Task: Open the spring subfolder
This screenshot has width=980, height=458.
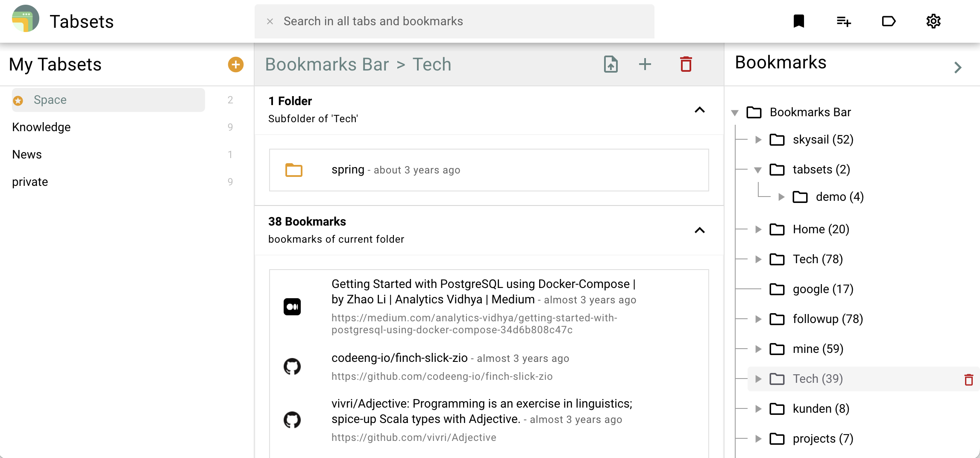Action: tap(489, 170)
